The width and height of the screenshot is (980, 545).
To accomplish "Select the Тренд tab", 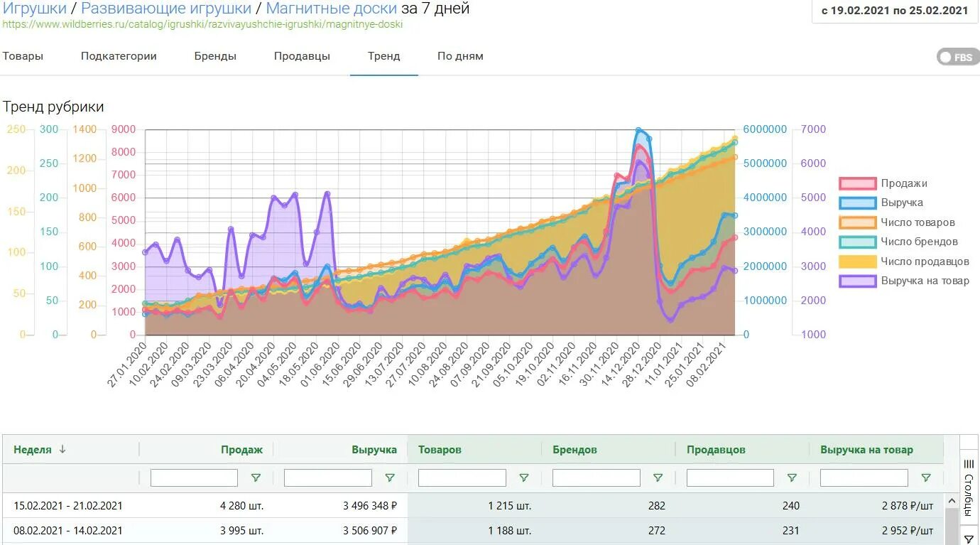I will [x=383, y=56].
